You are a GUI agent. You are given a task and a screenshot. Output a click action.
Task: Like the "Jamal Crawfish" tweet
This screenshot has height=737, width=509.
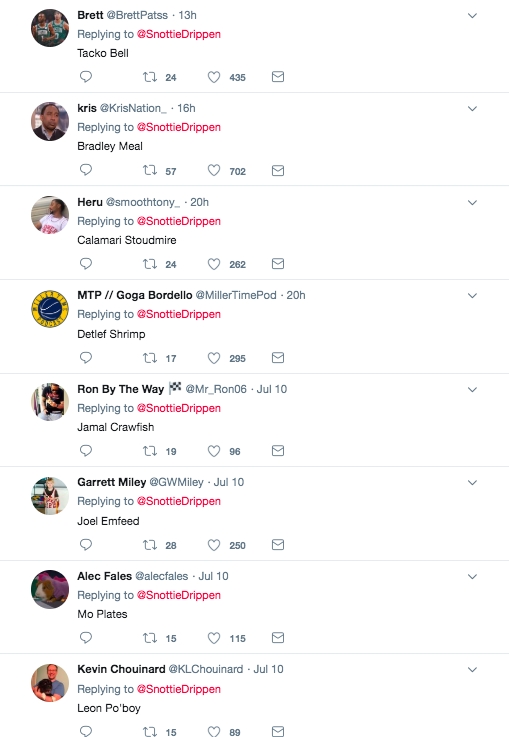[x=214, y=451]
